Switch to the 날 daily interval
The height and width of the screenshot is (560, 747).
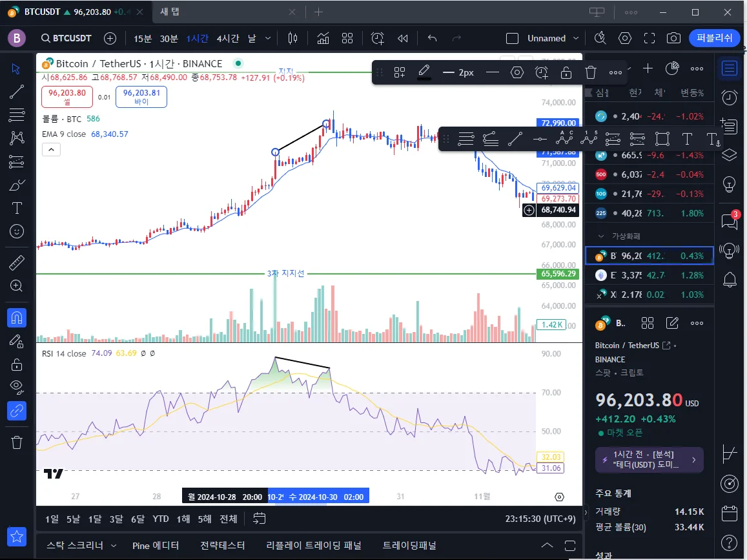(x=252, y=39)
